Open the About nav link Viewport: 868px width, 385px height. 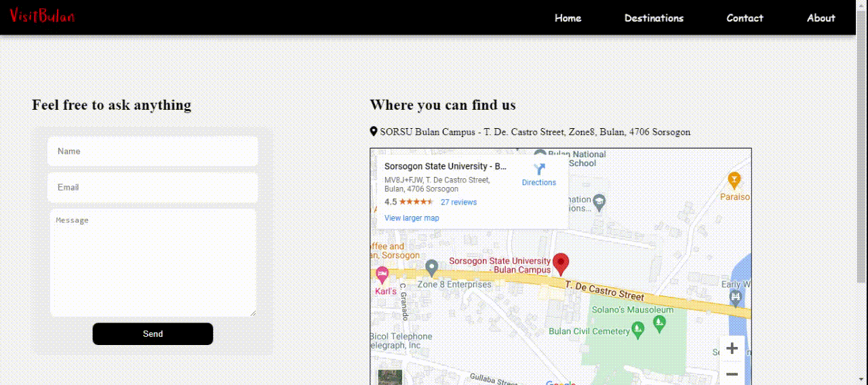821,18
